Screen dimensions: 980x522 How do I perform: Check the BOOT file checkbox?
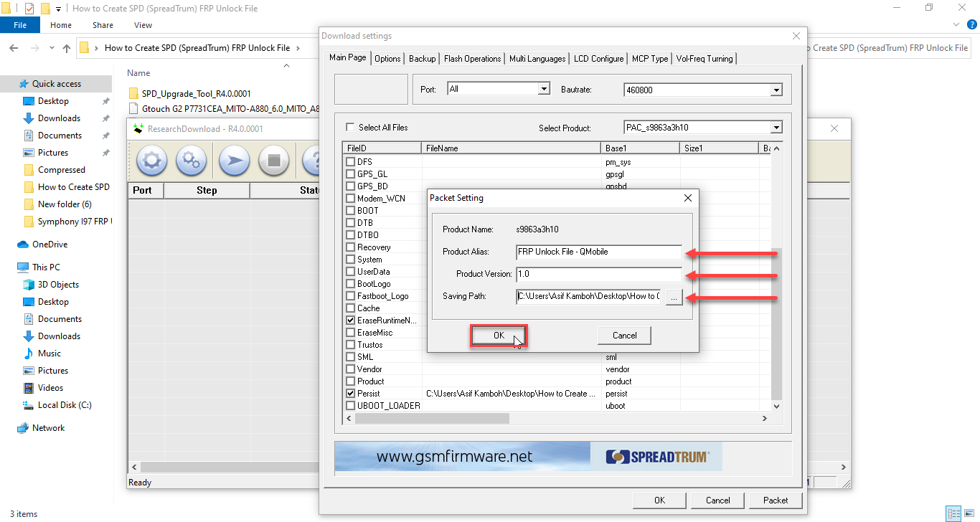[350, 210]
